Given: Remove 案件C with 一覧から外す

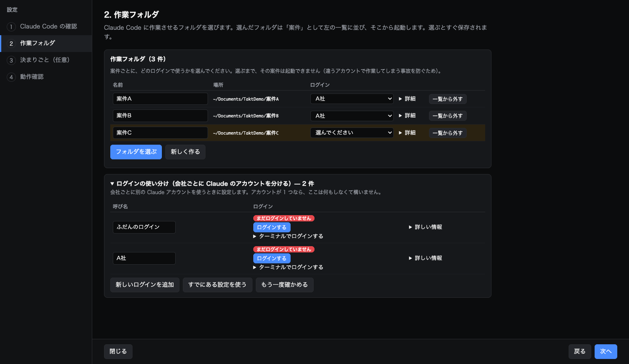Looking at the screenshot, I should pos(447,133).
